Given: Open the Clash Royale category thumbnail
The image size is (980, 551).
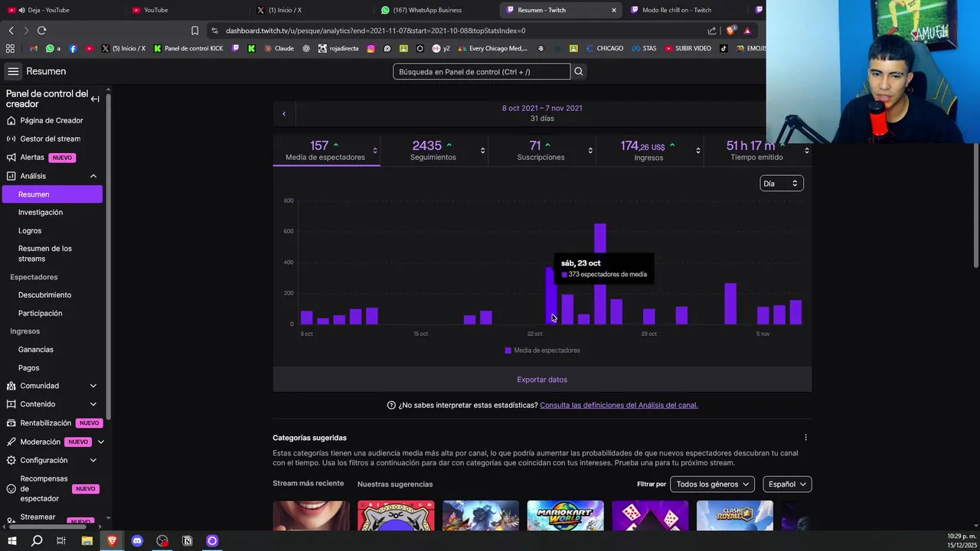Looking at the screenshot, I should pyautogui.click(x=734, y=516).
